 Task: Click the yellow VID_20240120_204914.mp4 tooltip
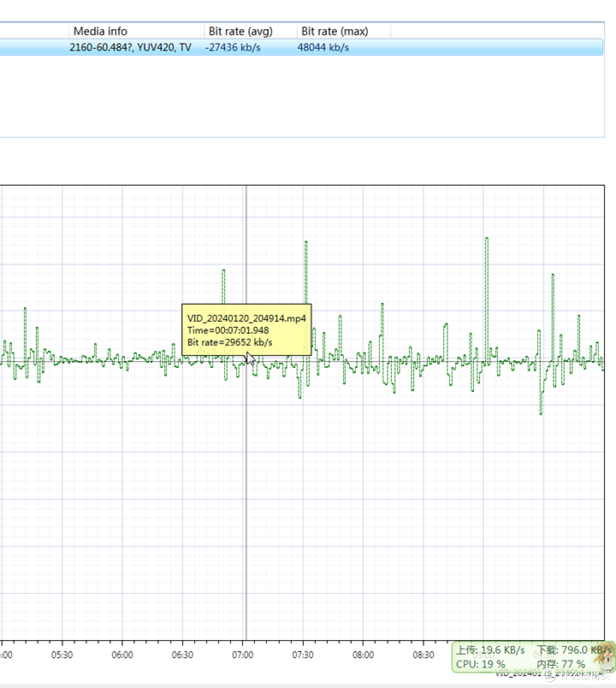coord(246,330)
